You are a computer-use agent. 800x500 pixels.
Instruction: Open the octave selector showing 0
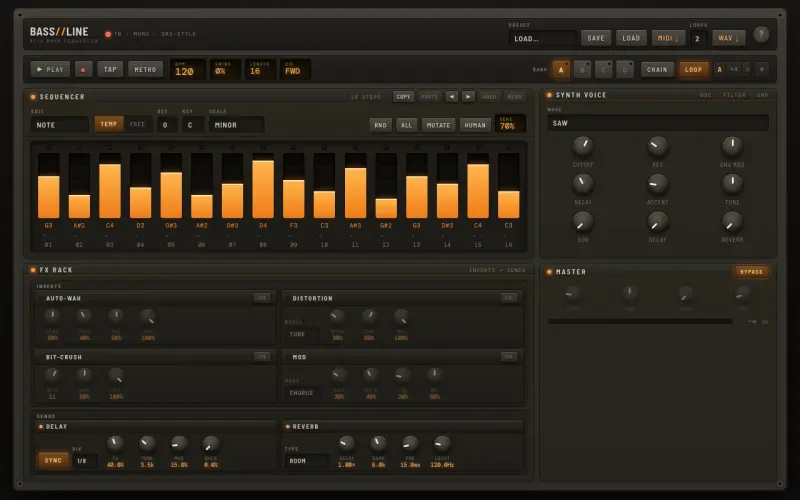coord(167,125)
